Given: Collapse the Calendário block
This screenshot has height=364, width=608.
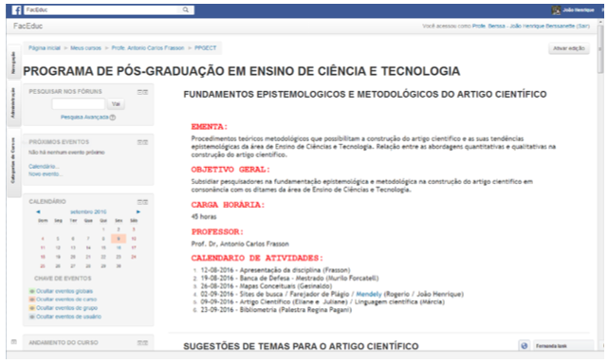Looking at the screenshot, I should [x=140, y=202].
